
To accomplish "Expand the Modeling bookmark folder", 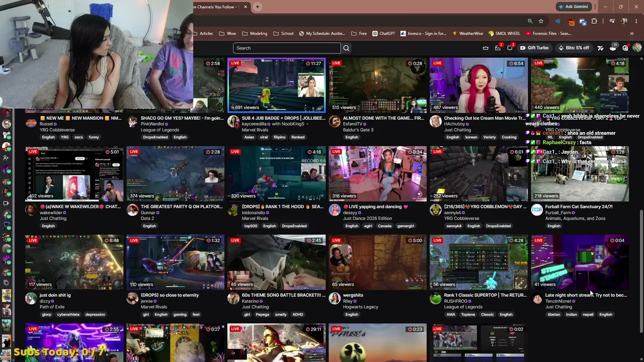I will (255, 34).
